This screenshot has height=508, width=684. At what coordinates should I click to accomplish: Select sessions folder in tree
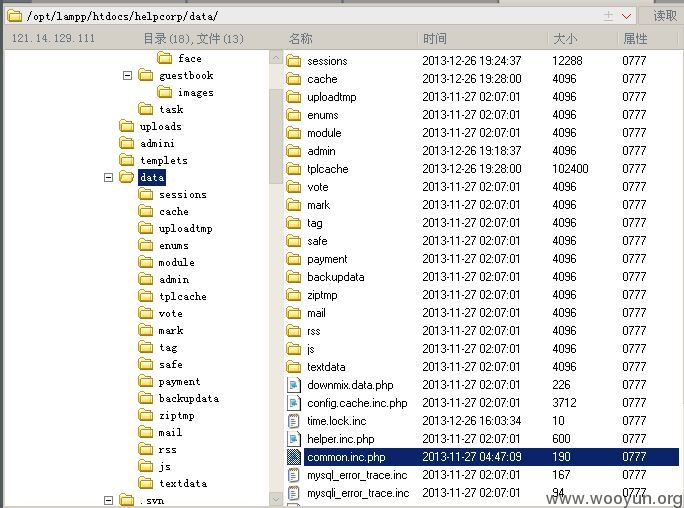pos(183,194)
